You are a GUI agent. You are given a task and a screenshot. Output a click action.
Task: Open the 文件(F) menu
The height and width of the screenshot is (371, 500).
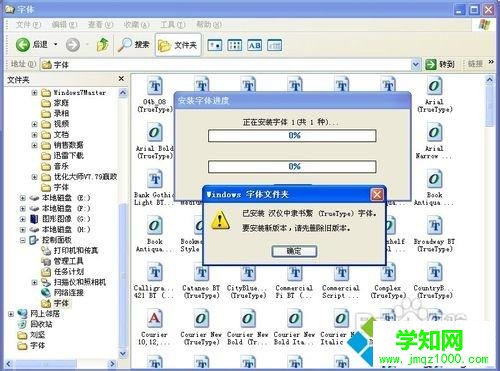pyautogui.click(x=28, y=25)
